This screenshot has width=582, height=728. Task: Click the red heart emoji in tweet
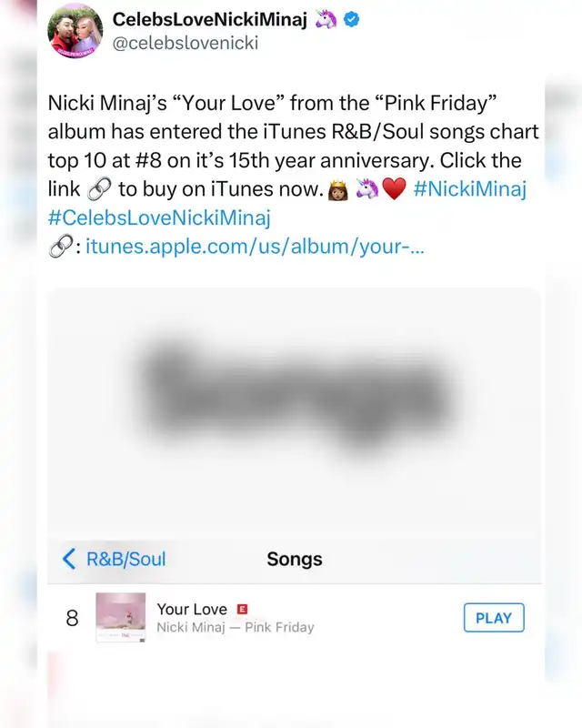(x=394, y=189)
